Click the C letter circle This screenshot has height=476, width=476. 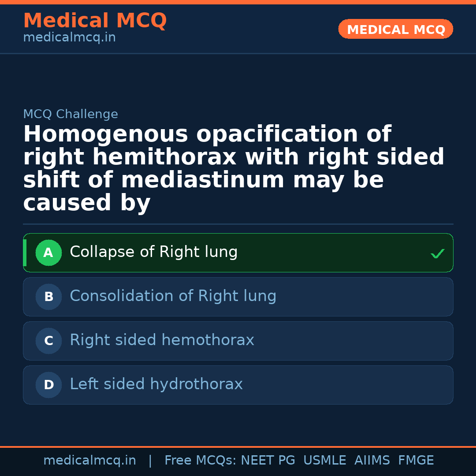tap(48, 341)
